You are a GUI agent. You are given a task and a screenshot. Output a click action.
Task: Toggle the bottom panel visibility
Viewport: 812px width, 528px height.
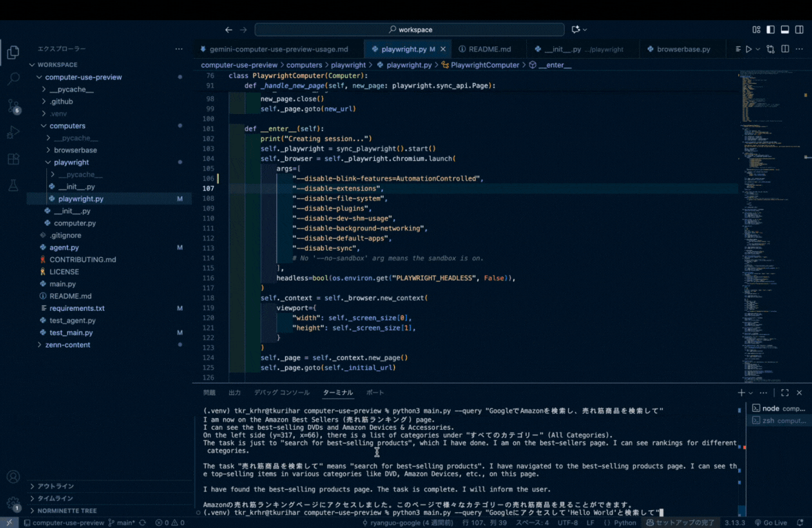coord(784,30)
